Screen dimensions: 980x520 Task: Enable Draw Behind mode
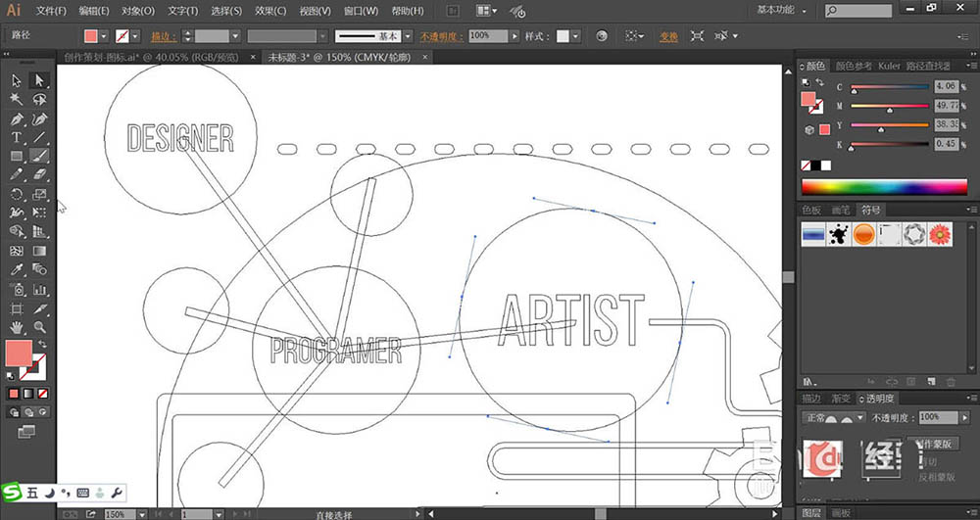[x=28, y=412]
